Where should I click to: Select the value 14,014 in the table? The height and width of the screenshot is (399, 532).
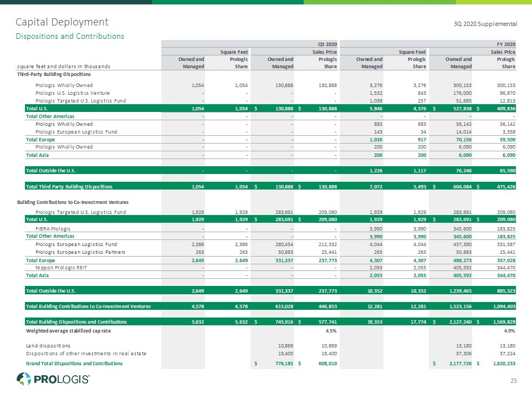(464, 132)
